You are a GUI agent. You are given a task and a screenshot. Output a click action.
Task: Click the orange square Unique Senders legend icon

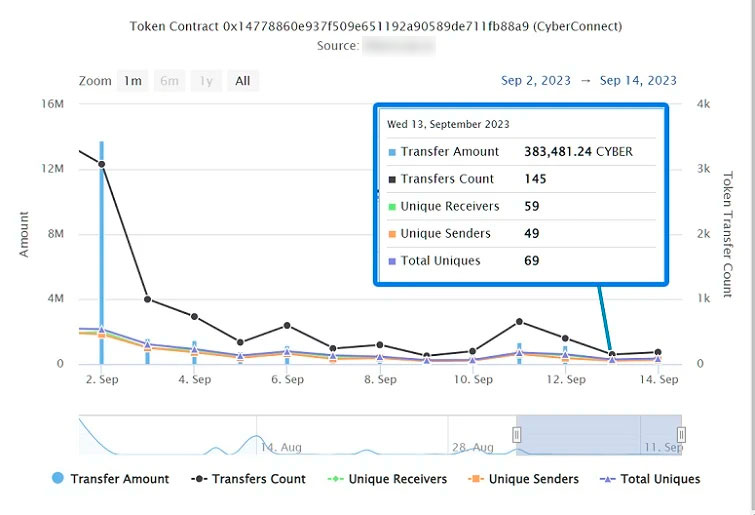pyautogui.click(x=476, y=479)
